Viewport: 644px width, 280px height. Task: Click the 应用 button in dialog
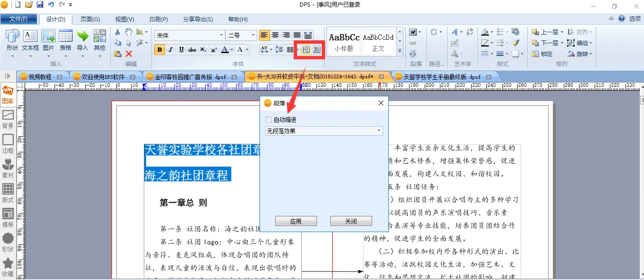point(296,221)
